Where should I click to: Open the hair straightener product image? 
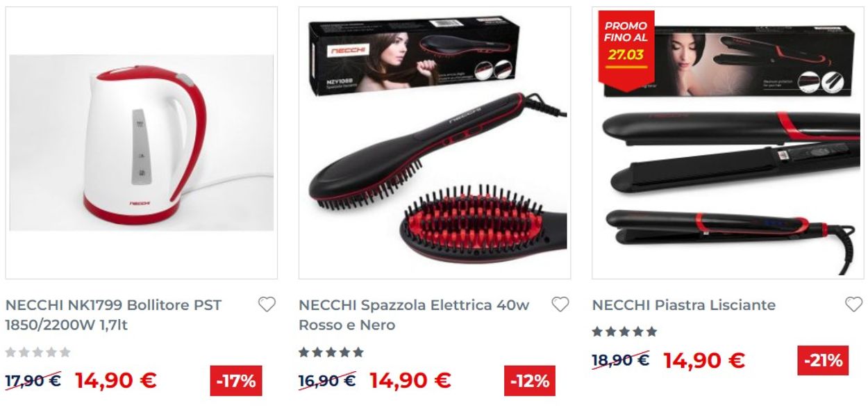(728, 143)
